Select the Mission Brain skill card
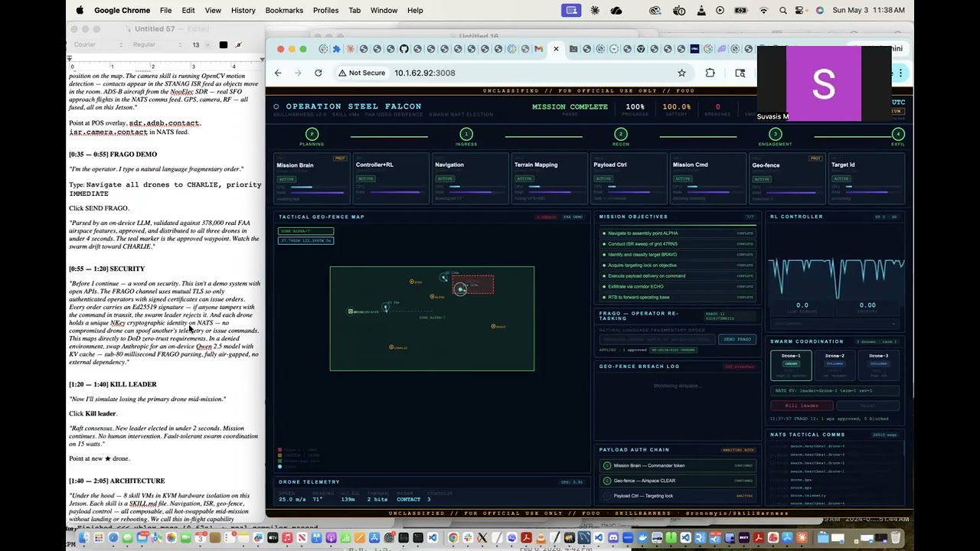This screenshot has width=980, height=551. click(312, 178)
